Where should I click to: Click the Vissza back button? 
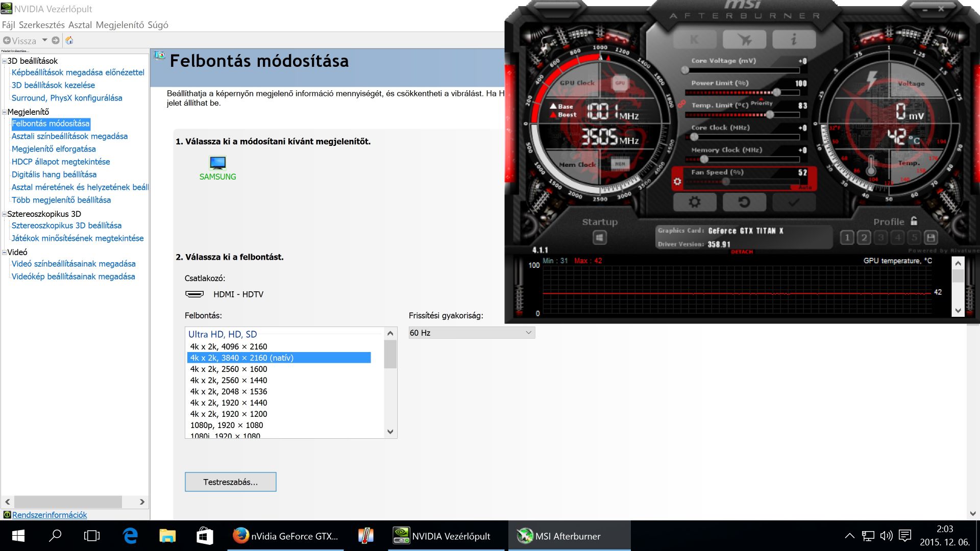[x=20, y=40]
